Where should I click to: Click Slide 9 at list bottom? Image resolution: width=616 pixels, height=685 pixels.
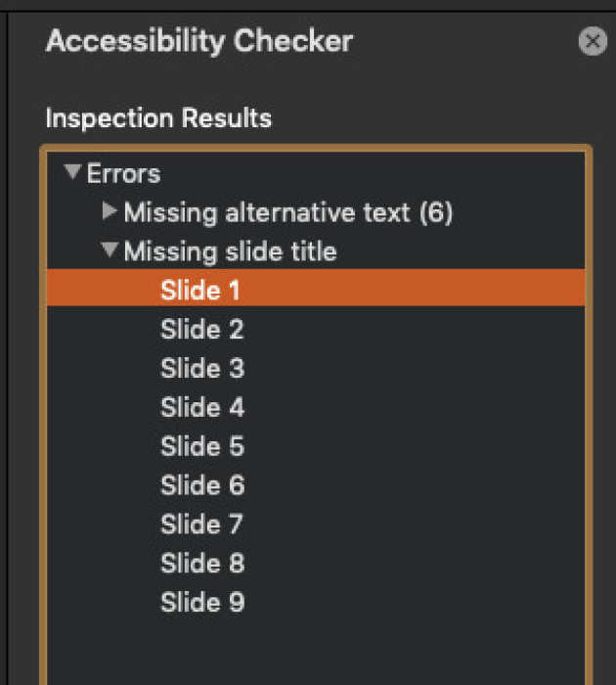point(201,603)
